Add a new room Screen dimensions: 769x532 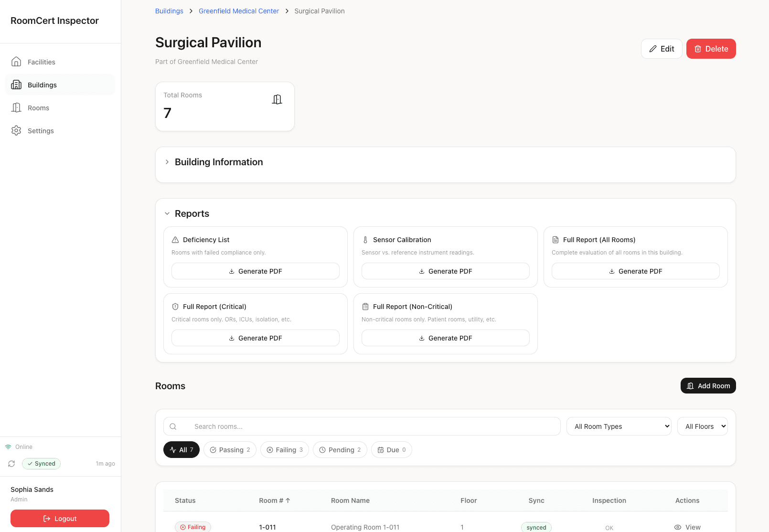point(708,386)
